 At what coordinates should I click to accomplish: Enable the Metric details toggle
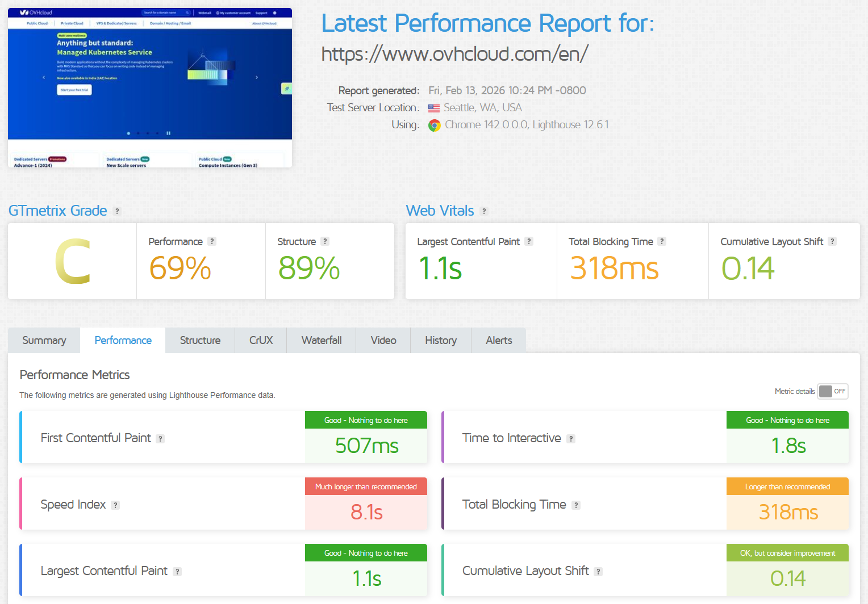click(833, 391)
